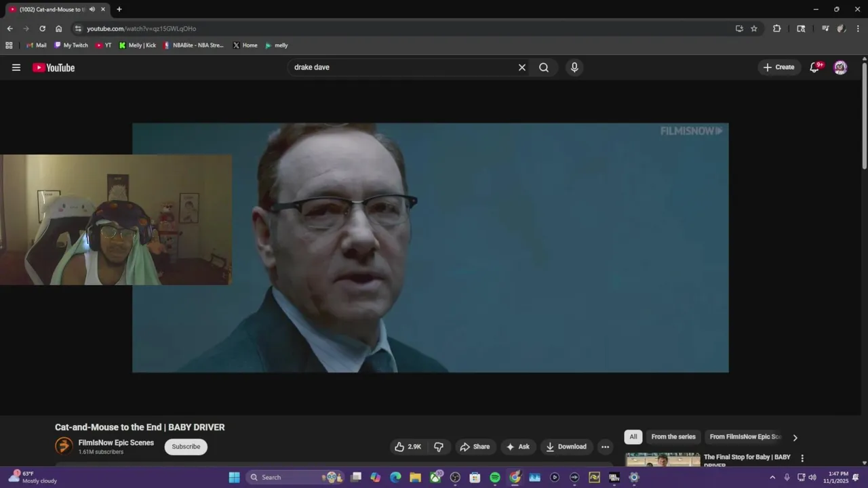The image size is (868, 488).
Task: Open 'The Final Stop for Baby | BABY DRIVER' title
Action: click(x=747, y=460)
